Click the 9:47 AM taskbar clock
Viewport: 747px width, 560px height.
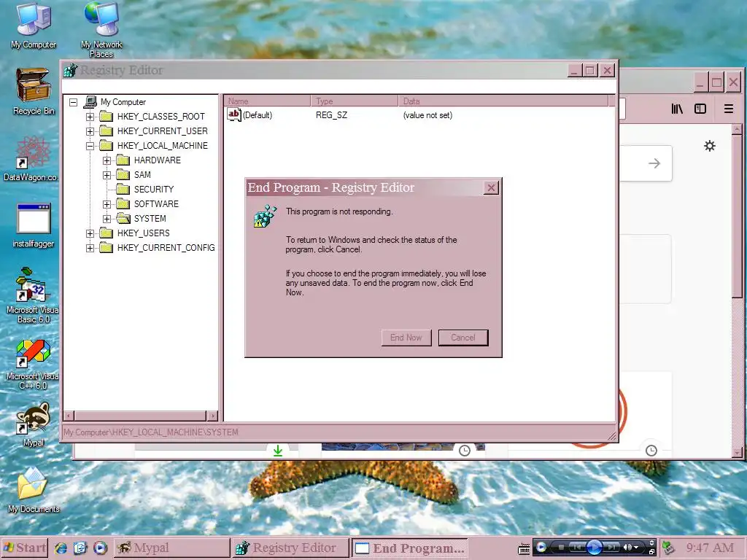click(710, 548)
